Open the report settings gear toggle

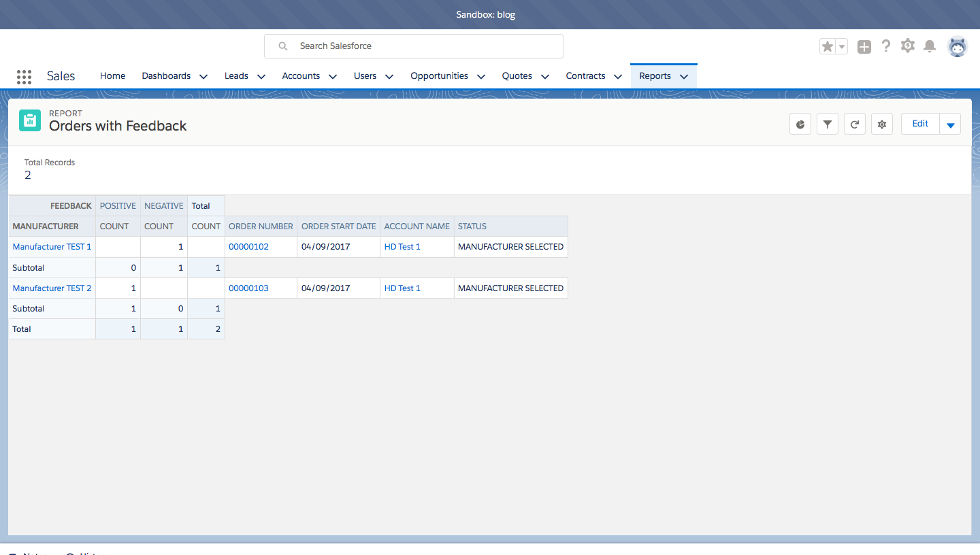point(882,124)
